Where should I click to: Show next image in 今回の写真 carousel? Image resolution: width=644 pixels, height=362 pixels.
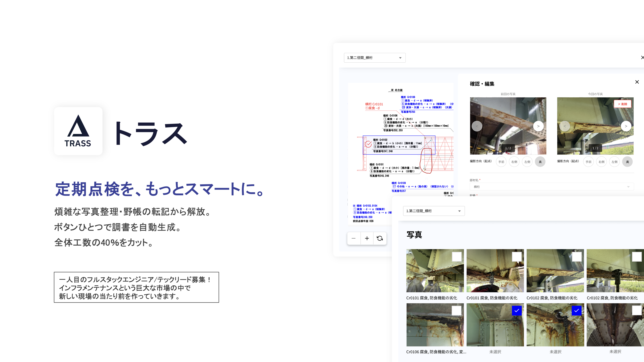[626, 126]
